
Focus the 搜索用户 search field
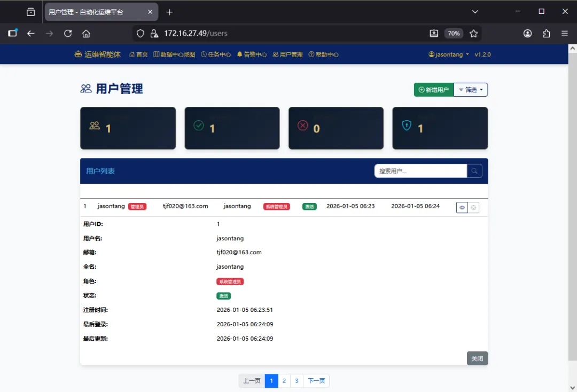[420, 171]
